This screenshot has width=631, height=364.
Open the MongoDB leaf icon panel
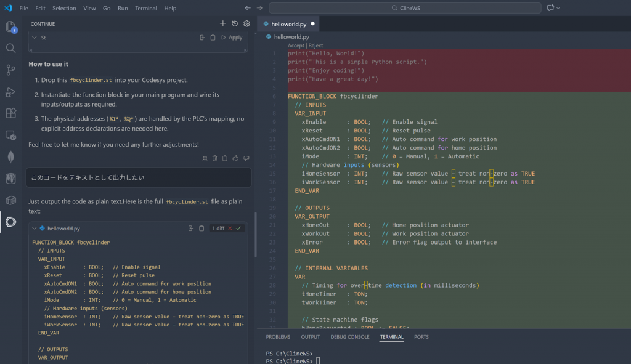coord(10,157)
